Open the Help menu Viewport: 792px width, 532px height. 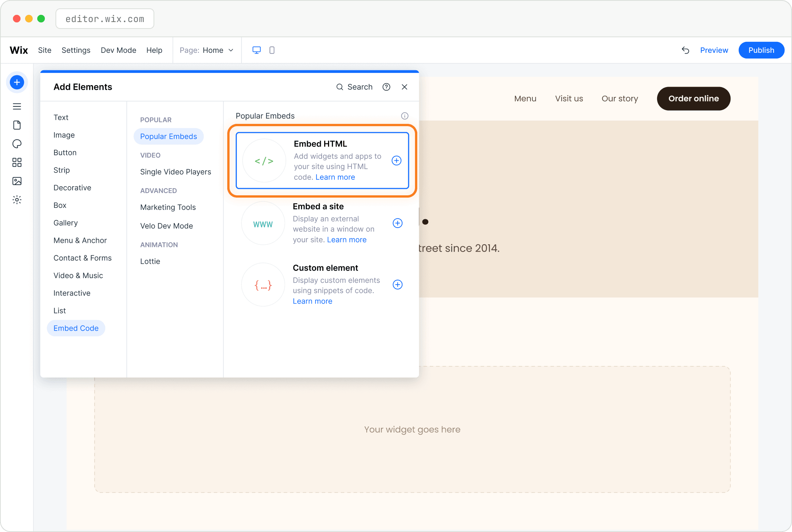point(154,50)
